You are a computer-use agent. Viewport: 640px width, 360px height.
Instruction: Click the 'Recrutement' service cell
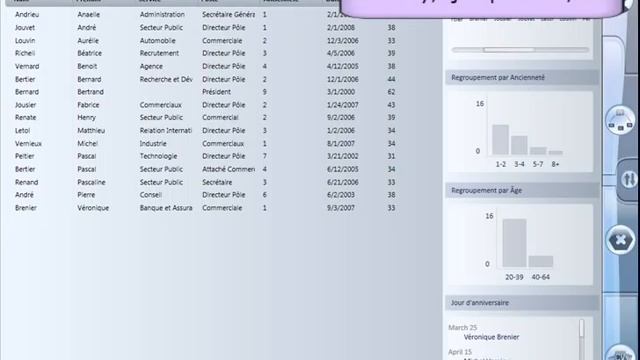(159, 53)
